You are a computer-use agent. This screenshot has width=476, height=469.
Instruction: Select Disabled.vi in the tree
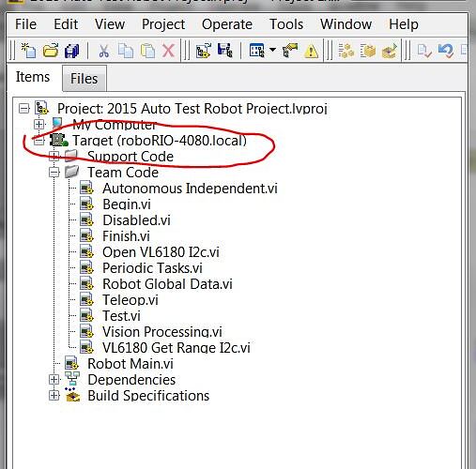point(136,220)
